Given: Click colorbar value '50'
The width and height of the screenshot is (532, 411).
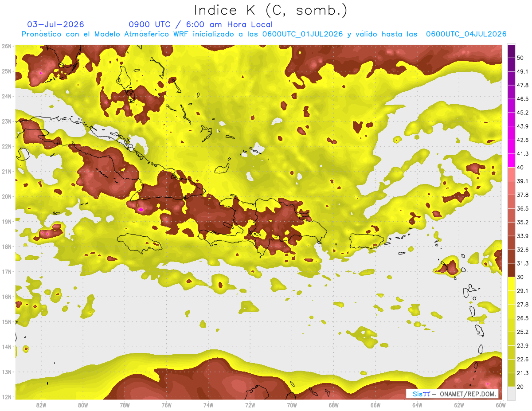Looking at the screenshot, I should tap(520, 58).
